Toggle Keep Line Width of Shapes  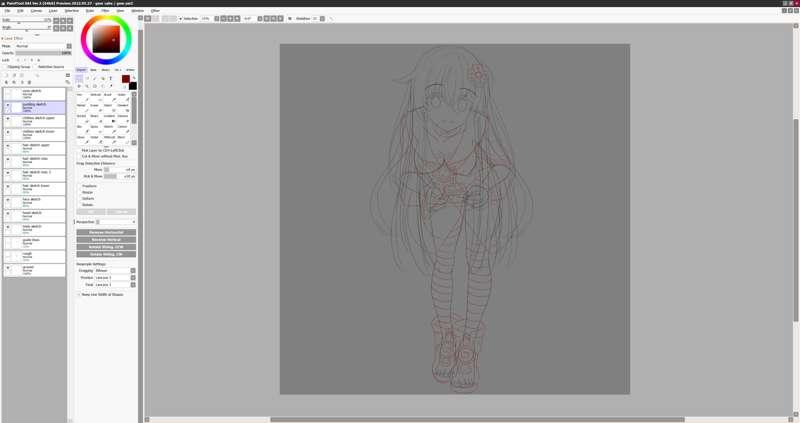101,294
